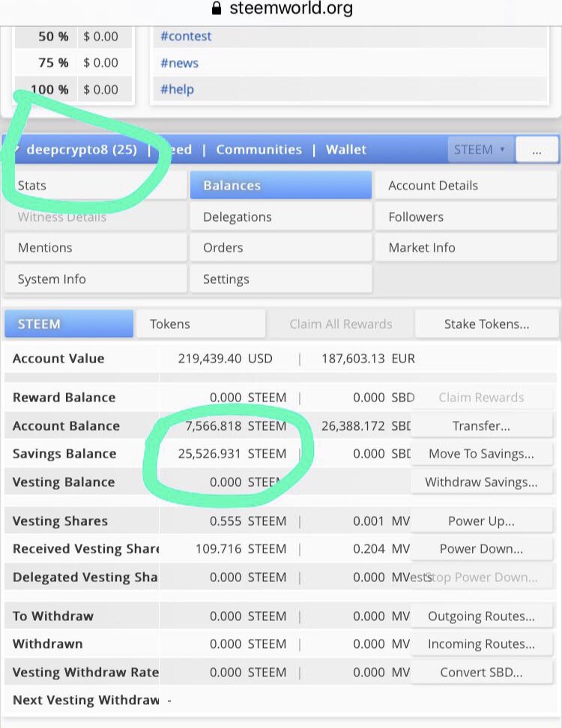Image resolution: width=562 pixels, height=728 pixels.
Task: Click the Power Up... button
Action: pos(481,521)
